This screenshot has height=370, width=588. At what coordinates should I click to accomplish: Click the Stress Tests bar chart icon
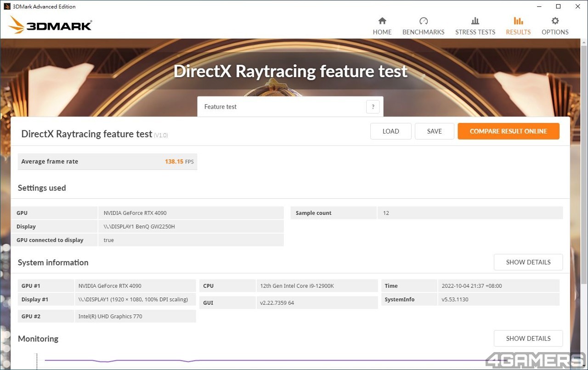475,21
